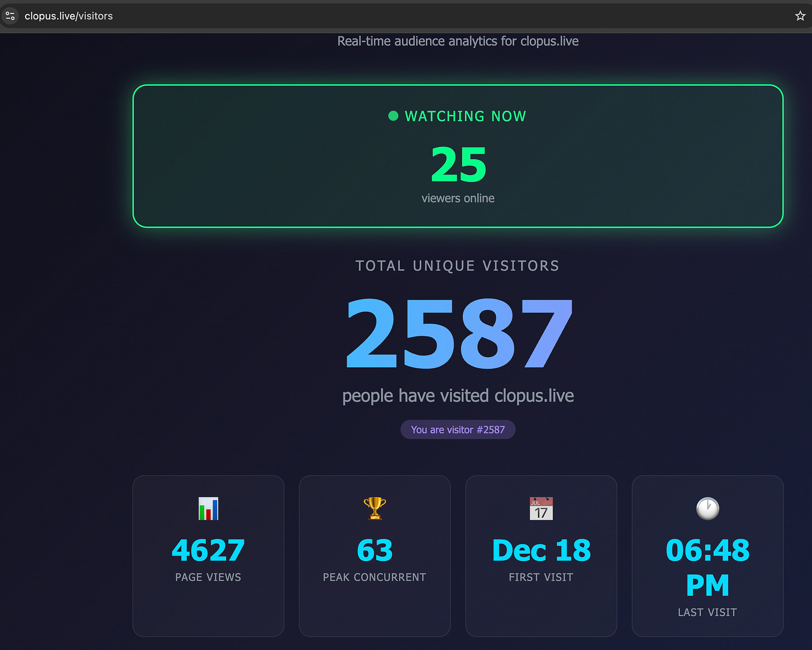The height and width of the screenshot is (650, 812).
Task: Click the PAGE VIEWS label
Action: click(x=208, y=577)
